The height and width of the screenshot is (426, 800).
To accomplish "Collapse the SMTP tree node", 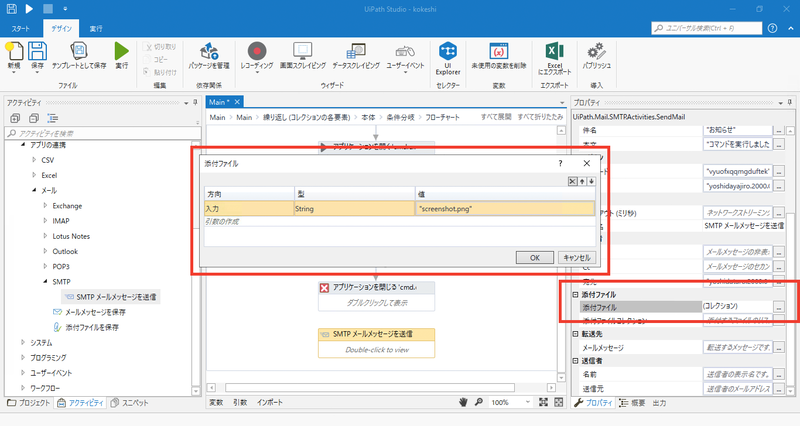I will point(45,281).
